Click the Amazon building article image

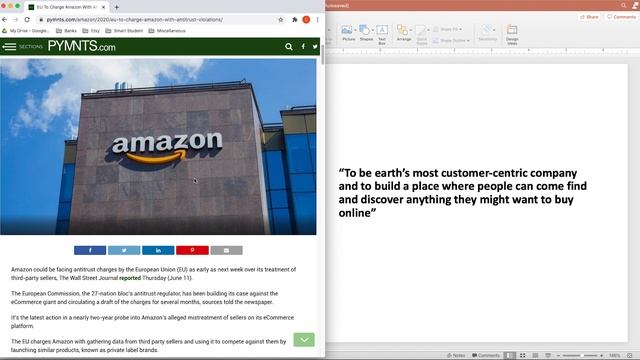[158, 147]
